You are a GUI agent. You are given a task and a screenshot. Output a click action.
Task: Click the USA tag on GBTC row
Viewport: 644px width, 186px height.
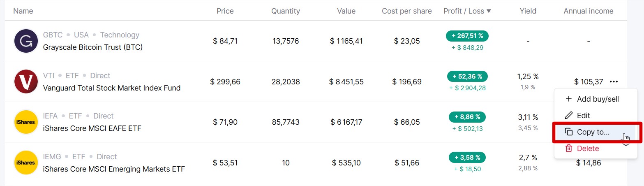pos(81,35)
